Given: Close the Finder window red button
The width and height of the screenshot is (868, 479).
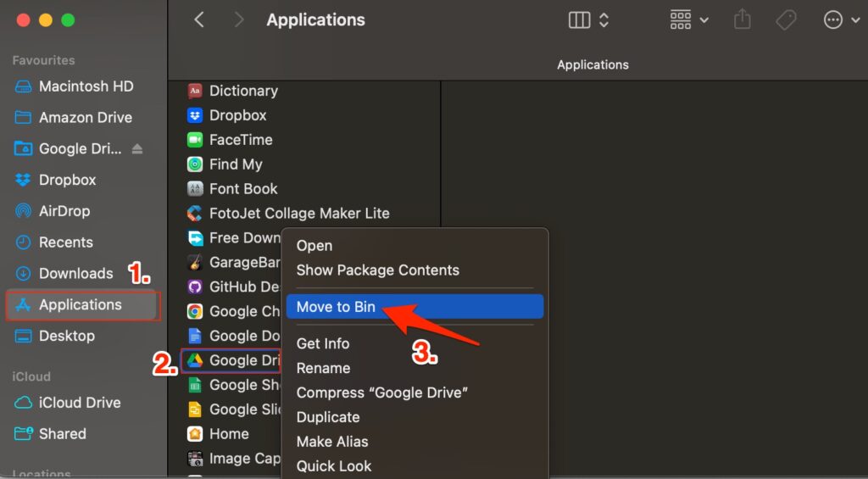Looking at the screenshot, I should click(x=23, y=20).
